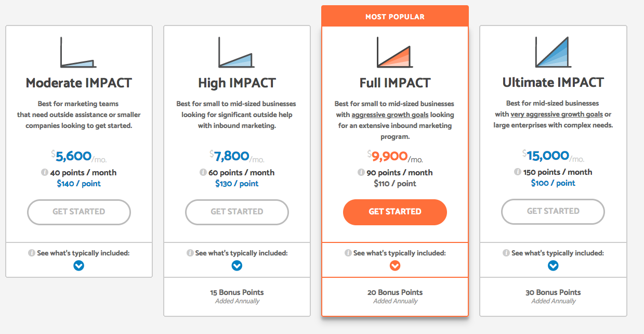Expand Ultimate IMPACT included items chevron
Screen dimensions: 644x334
click(553, 265)
